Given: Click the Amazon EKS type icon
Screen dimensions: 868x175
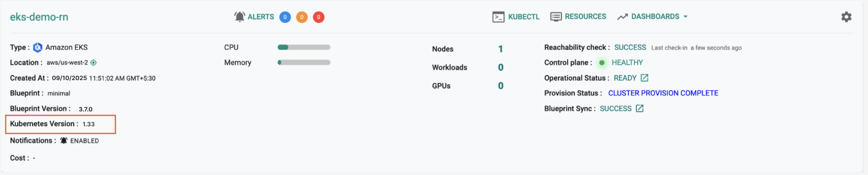Looking at the screenshot, I should (38, 47).
